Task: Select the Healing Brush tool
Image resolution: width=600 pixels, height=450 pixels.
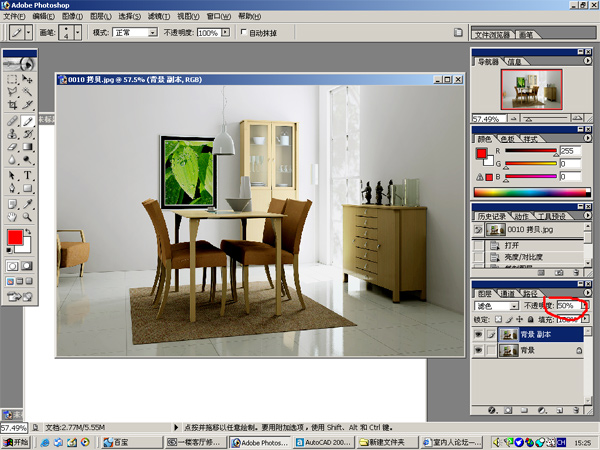Action: 12,121
